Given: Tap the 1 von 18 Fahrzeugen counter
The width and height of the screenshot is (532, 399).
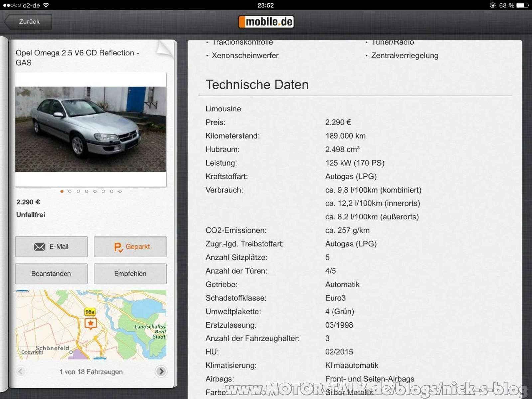Looking at the screenshot, I should [91, 372].
